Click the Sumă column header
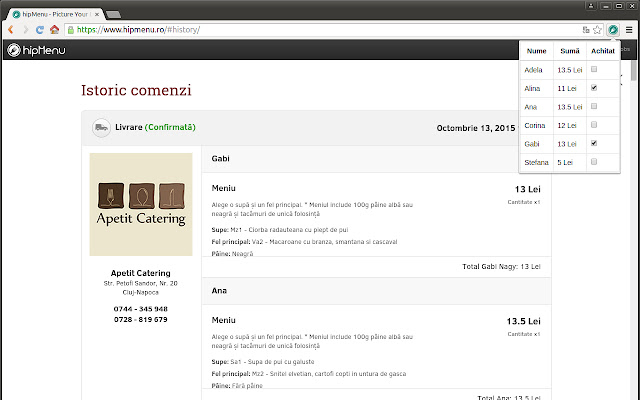This screenshot has height=400, width=640. pyautogui.click(x=570, y=51)
